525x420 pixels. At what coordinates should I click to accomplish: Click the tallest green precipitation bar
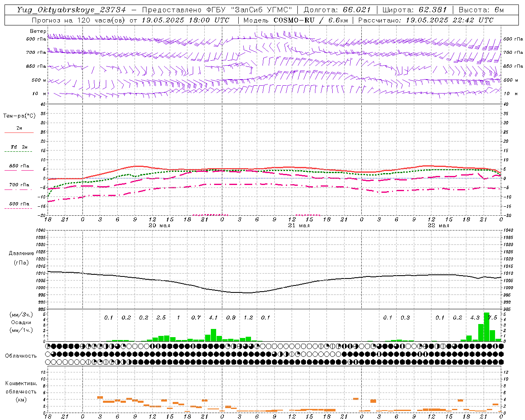click(x=486, y=327)
